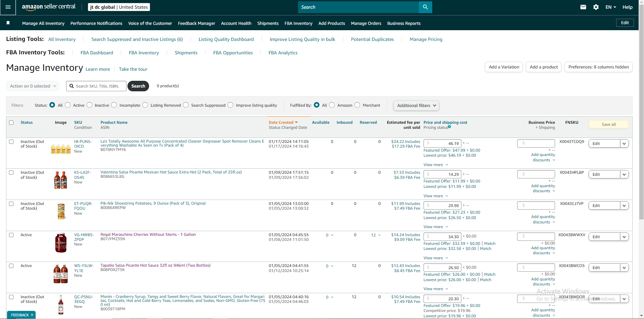644x319 pixels.
Task: Click the Add a product button
Action: (x=544, y=67)
